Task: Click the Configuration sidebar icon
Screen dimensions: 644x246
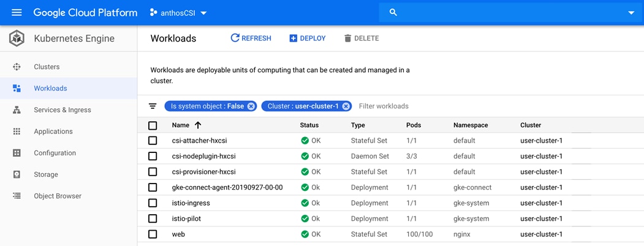Action: (17, 153)
